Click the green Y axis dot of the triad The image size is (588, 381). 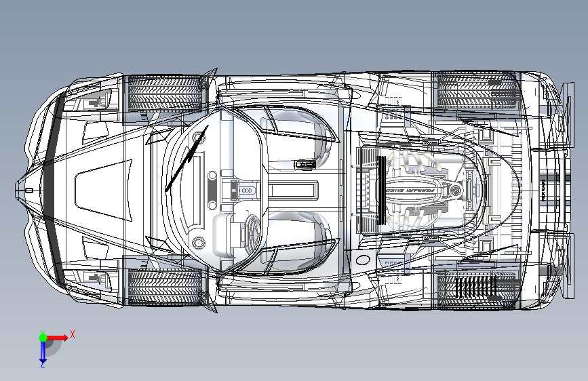[43, 338]
